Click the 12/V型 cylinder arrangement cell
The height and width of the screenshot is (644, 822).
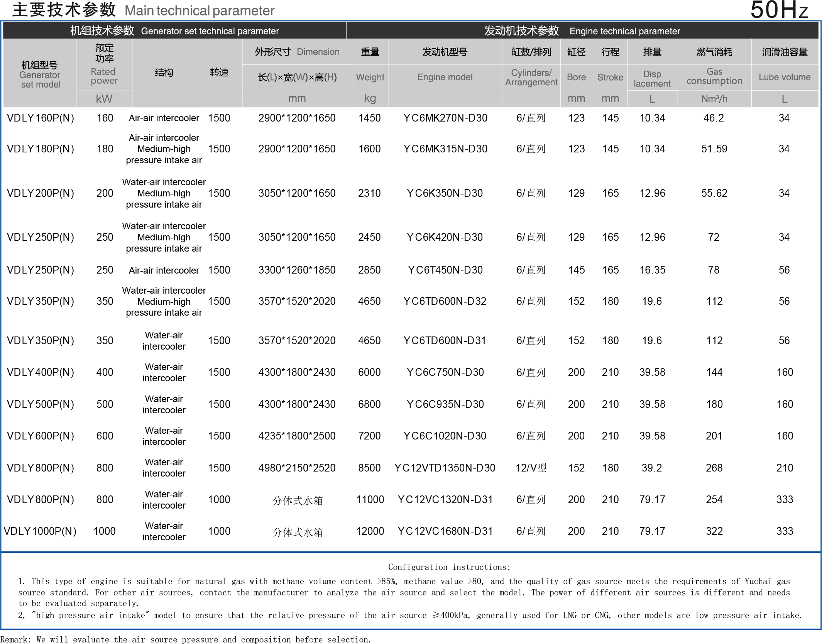(x=531, y=468)
